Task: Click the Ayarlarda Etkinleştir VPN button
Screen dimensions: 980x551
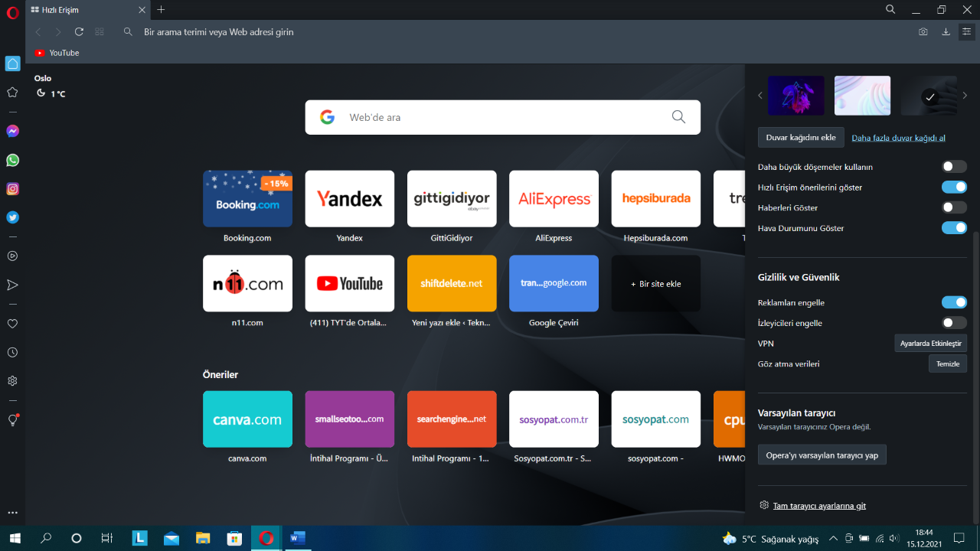Action: click(x=930, y=343)
